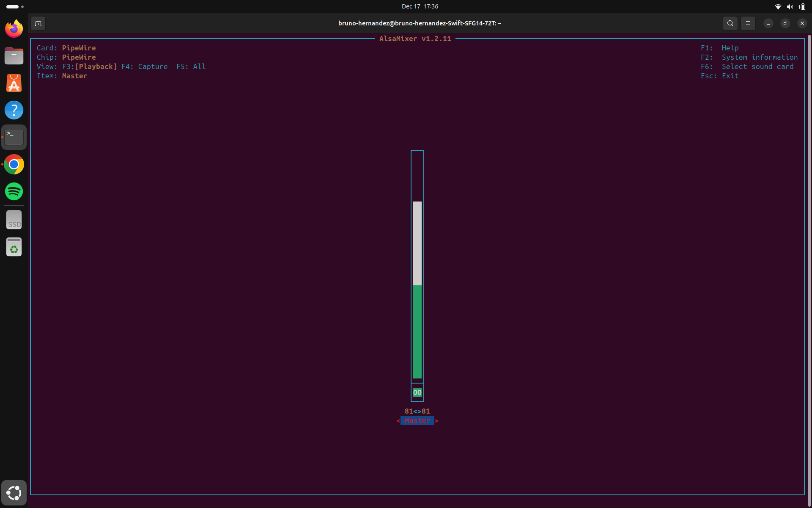
Task: Switch to F4 Capture view
Action: pyautogui.click(x=145, y=66)
